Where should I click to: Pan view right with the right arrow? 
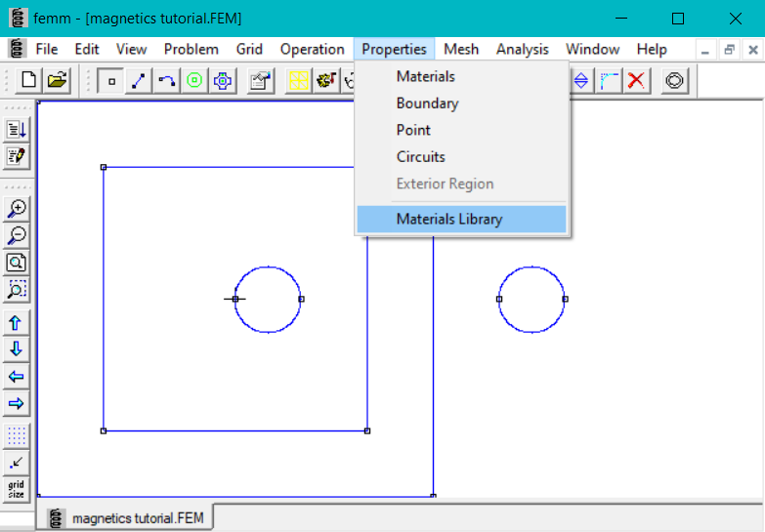click(17, 403)
